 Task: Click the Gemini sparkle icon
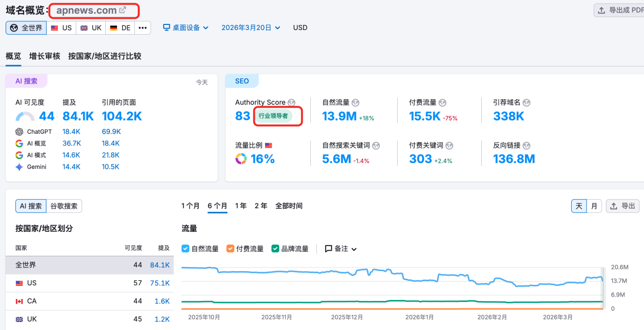[x=19, y=167]
